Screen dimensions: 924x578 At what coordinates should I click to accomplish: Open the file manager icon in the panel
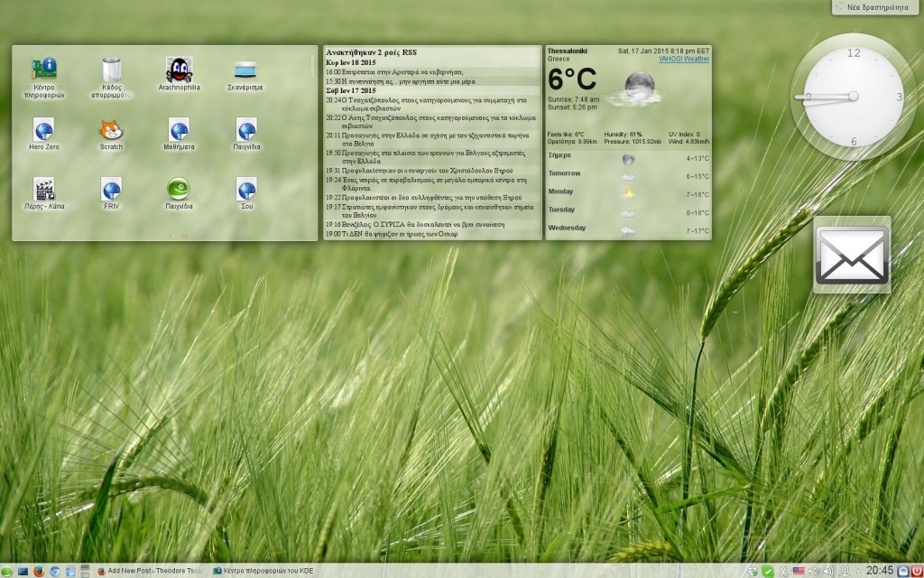point(70,571)
